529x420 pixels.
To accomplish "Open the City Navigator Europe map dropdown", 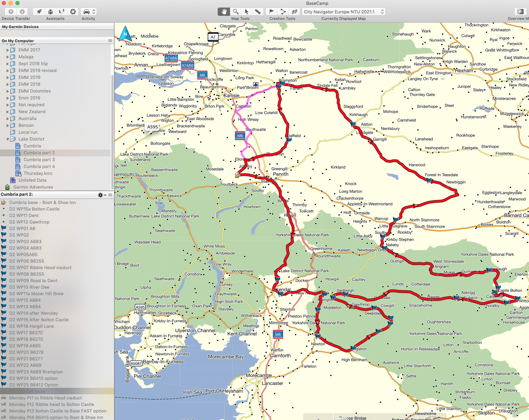I will tap(344, 12).
